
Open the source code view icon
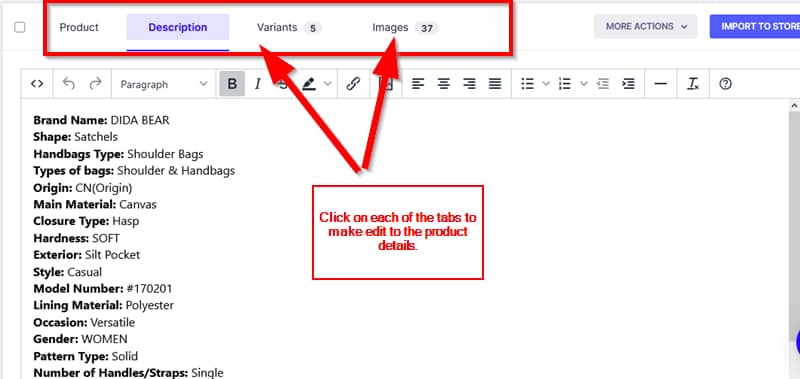pyautogui.click(x=37, y=84)
